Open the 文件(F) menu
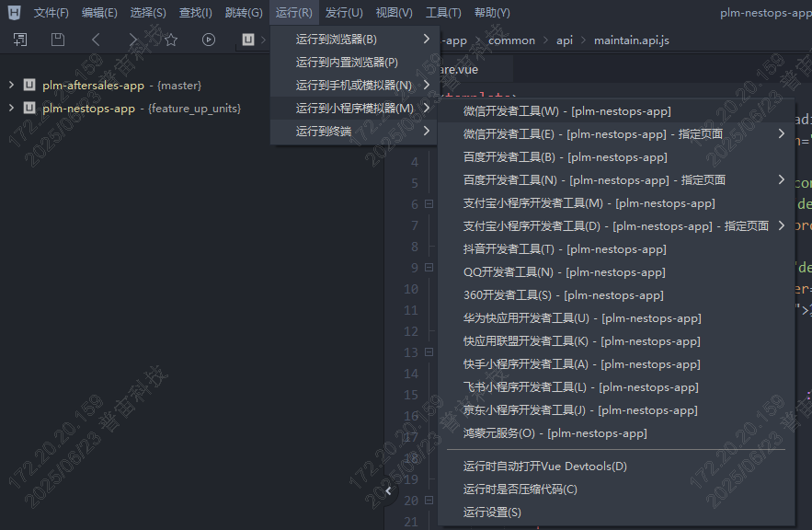 pyautogui.click(x=51, y=13)
